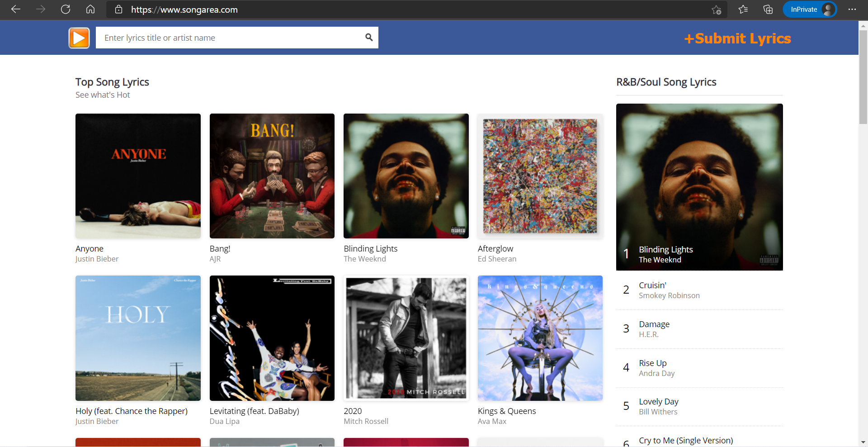
Task: Open the Anyone album cover
Action: tap(138, 176)
